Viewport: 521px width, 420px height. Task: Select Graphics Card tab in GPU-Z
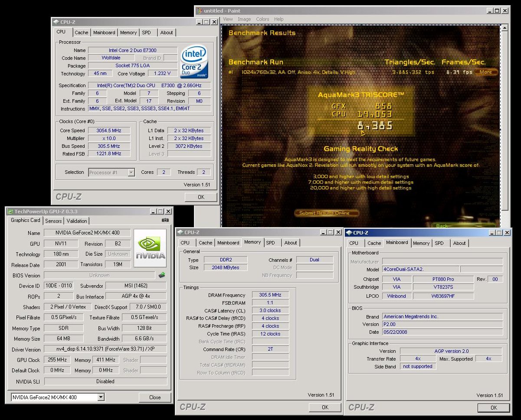coord(26,220)
